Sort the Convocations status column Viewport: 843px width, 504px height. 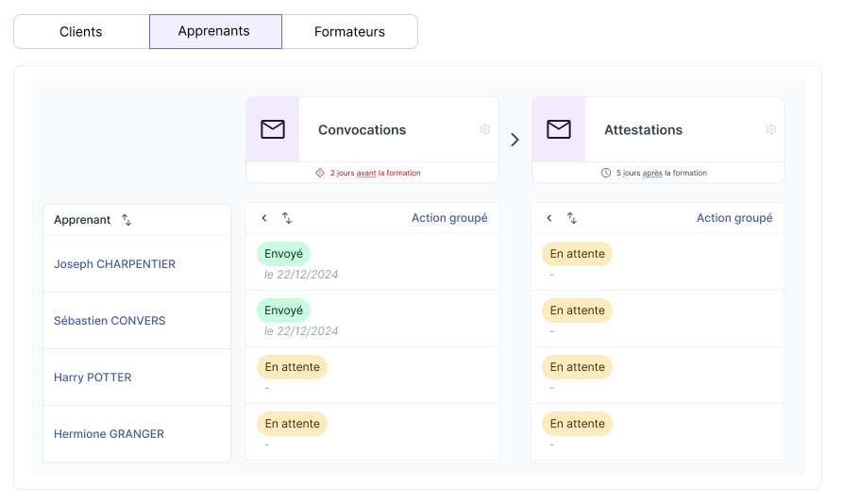pos(287,218)
